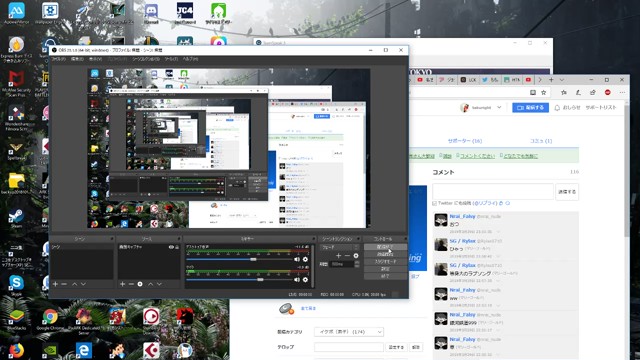Remove selected source with Sources minus icon
Viewport: 640px width, 360px height.
[x=131, y=284]
